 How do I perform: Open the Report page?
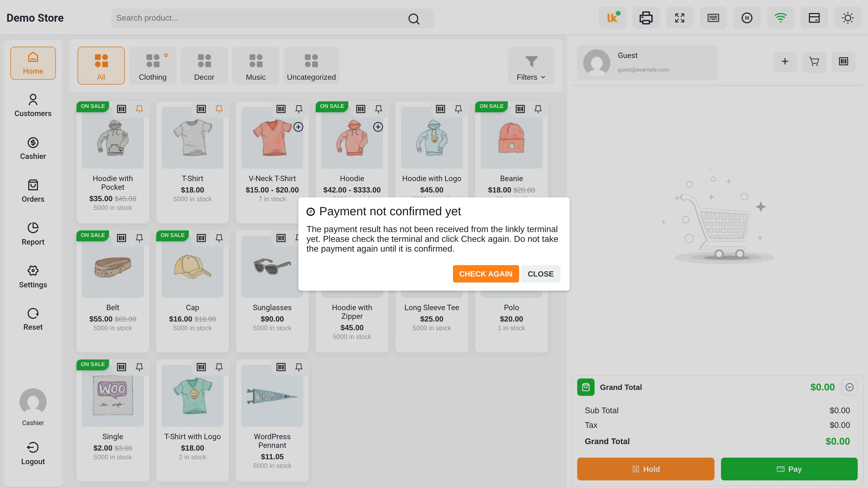pos(33,234)
